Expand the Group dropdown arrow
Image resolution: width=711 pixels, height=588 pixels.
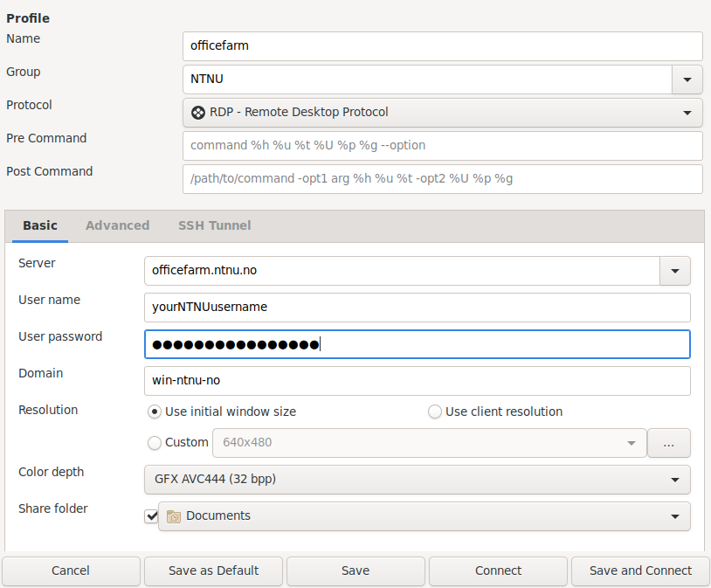(687, 80)
